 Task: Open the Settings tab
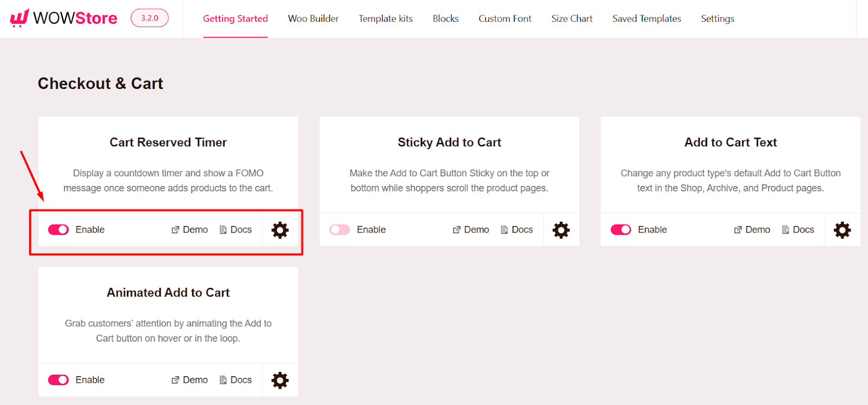click(717, 18)
